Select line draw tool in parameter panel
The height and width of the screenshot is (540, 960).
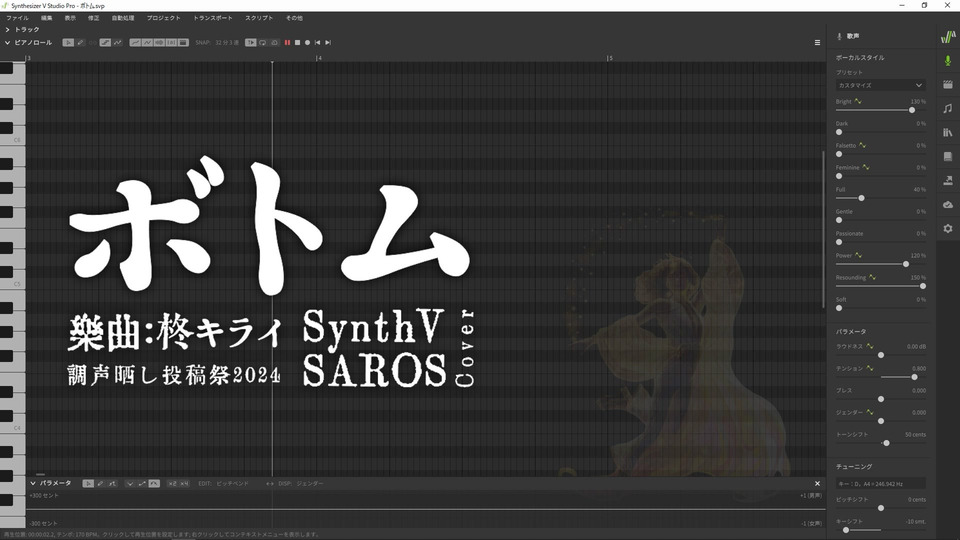tap(112, 484)
